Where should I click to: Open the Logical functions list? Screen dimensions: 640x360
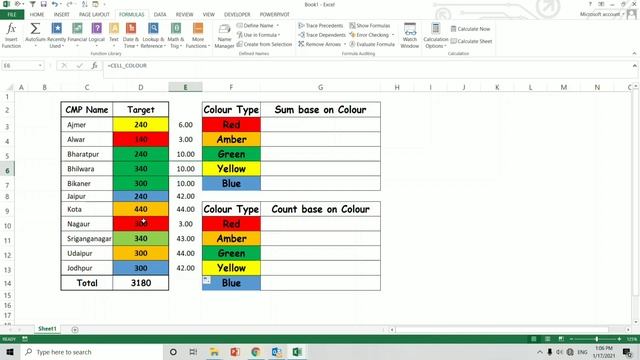click(97, 36)
